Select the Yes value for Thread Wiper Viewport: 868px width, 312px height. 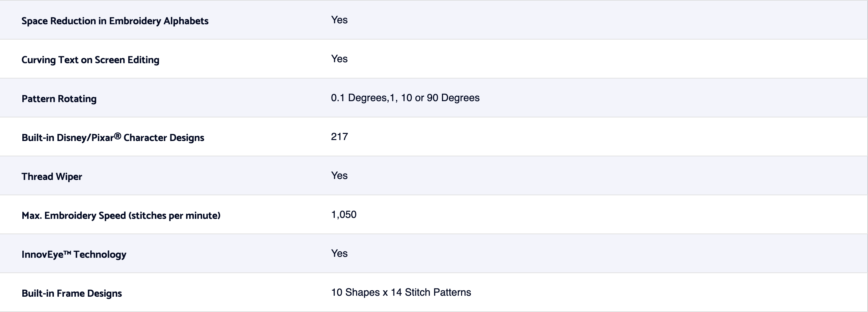pos(339,175)
